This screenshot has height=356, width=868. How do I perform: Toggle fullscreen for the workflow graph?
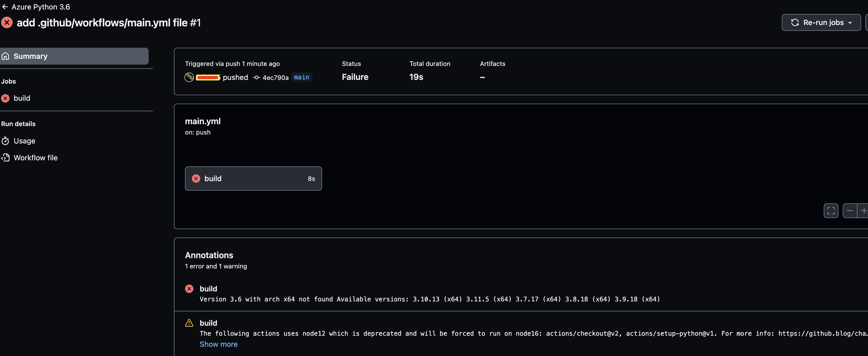[831, 211]
